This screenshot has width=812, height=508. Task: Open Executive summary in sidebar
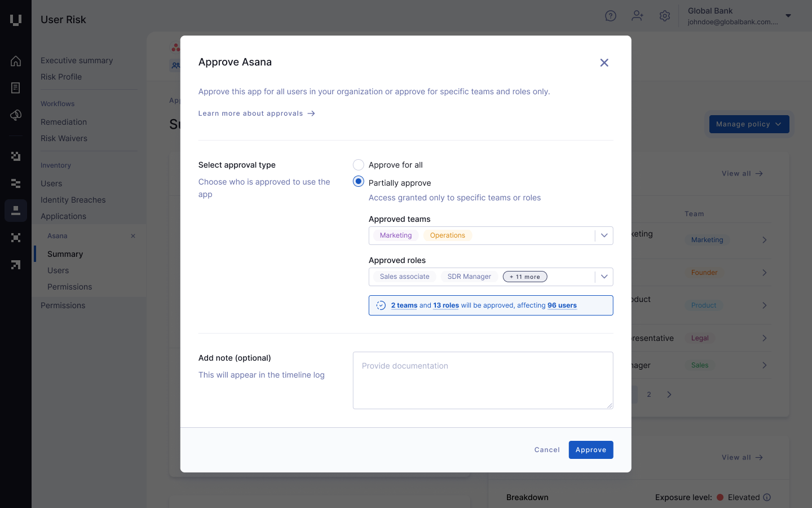click(x=77, y=60)
